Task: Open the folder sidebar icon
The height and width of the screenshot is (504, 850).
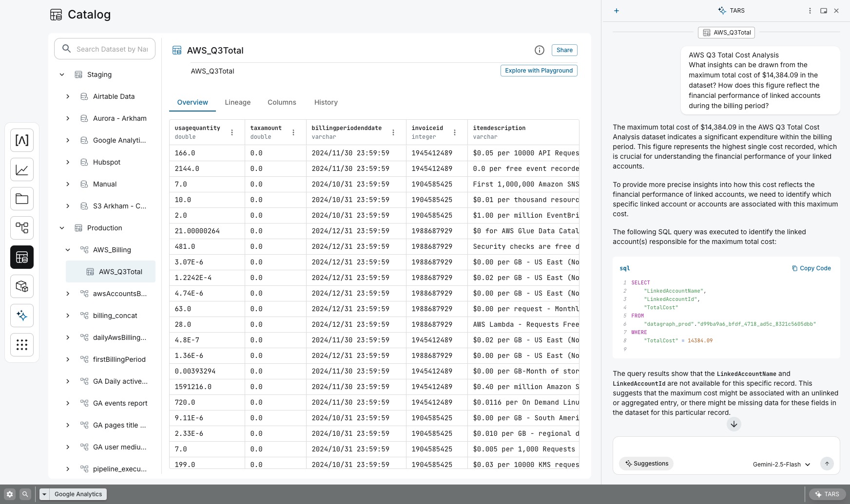Action: (x=22, y=199)
